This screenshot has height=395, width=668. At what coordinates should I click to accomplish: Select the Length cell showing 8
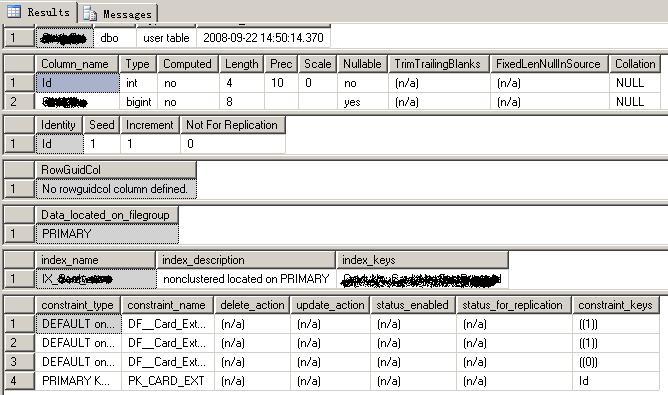click(x=242, y=102)
